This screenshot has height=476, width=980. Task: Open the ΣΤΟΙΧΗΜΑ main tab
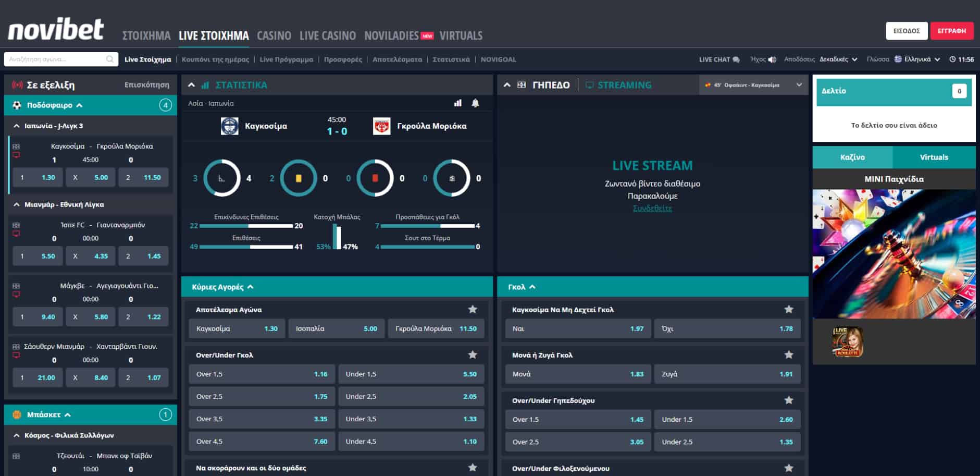pos(146,35)
